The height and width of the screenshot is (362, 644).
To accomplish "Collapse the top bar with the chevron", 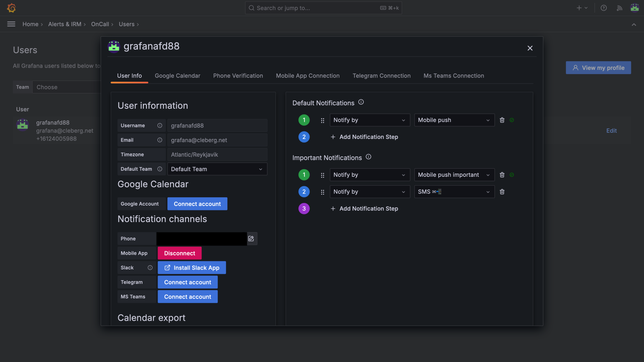I will point(634,24).
